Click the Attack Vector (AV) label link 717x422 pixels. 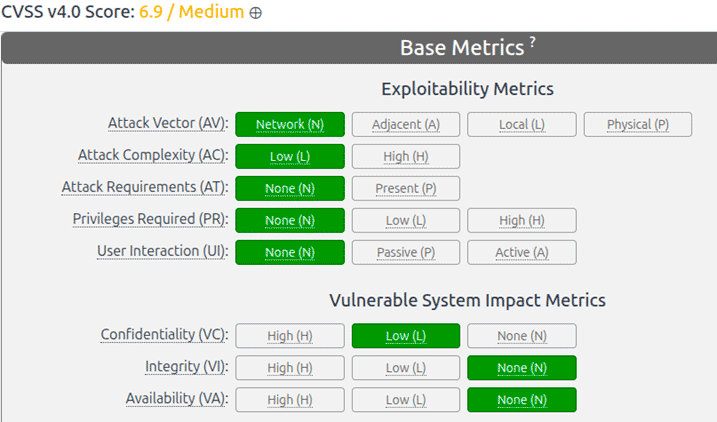coord(168,123)
